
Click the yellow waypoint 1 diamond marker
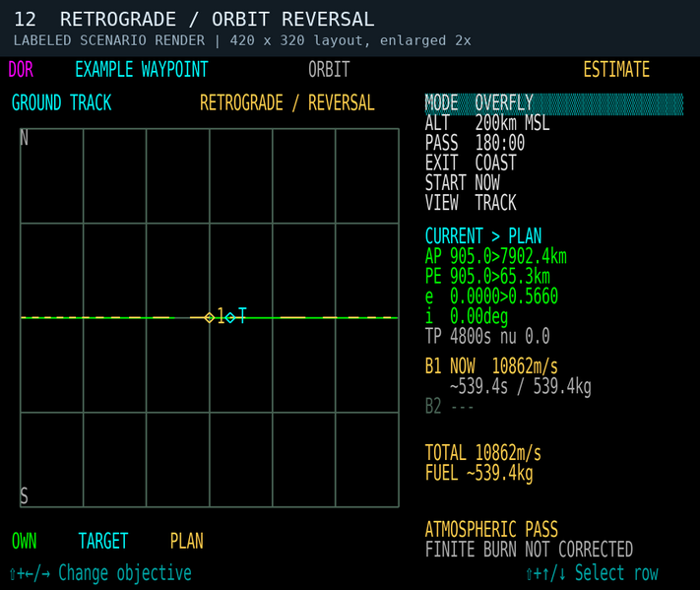coord(210,317)
